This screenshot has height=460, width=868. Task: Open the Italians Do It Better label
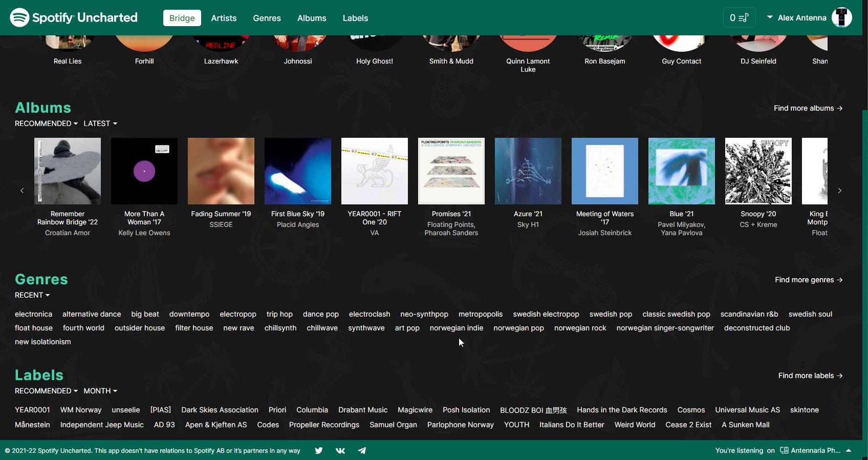572,425
